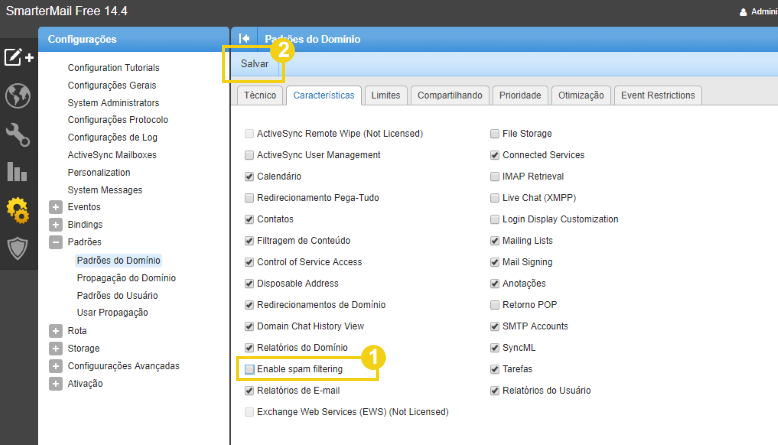Click the globe icon in the sidebar
Viewport: 778px width, 445px height.
click(x=18, y=96)
